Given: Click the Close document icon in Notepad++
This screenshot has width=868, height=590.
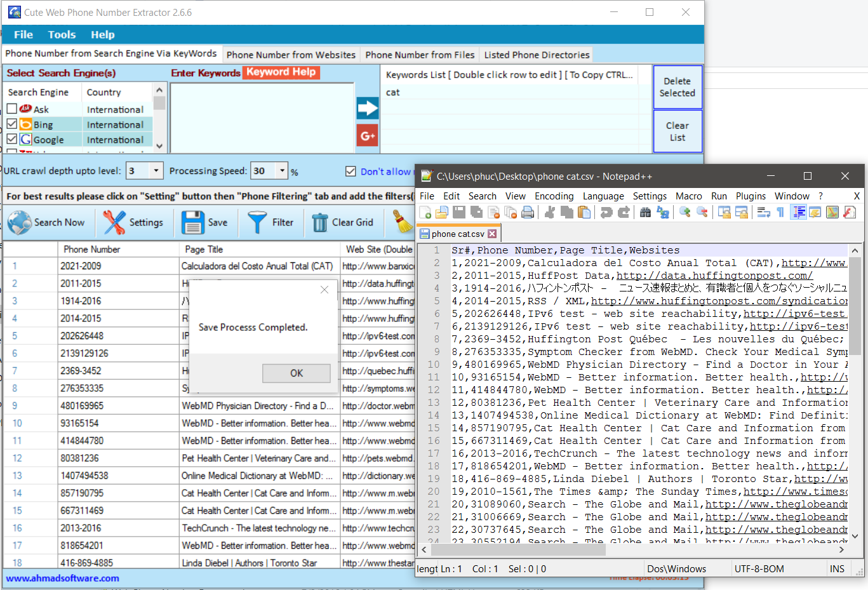Looking at the screenshot, I should pyautogui.click(x=493, y=212).
